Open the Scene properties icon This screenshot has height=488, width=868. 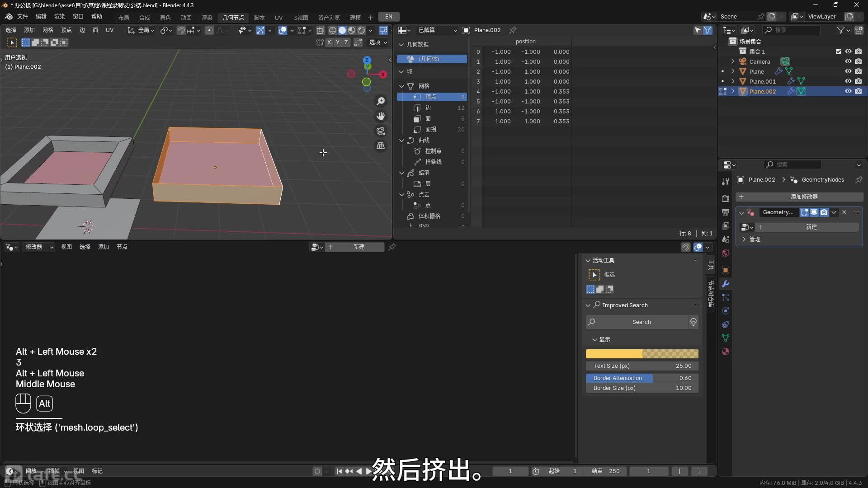click(x=726, y=239)
